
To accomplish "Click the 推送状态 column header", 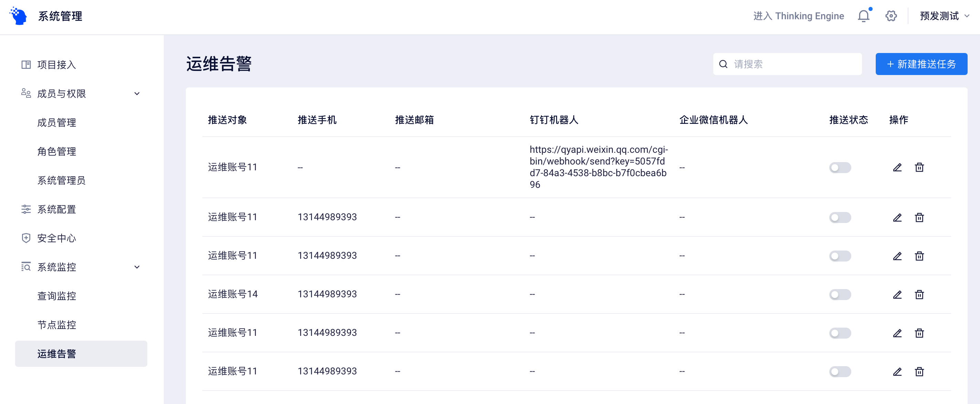I will pos(848,120).
